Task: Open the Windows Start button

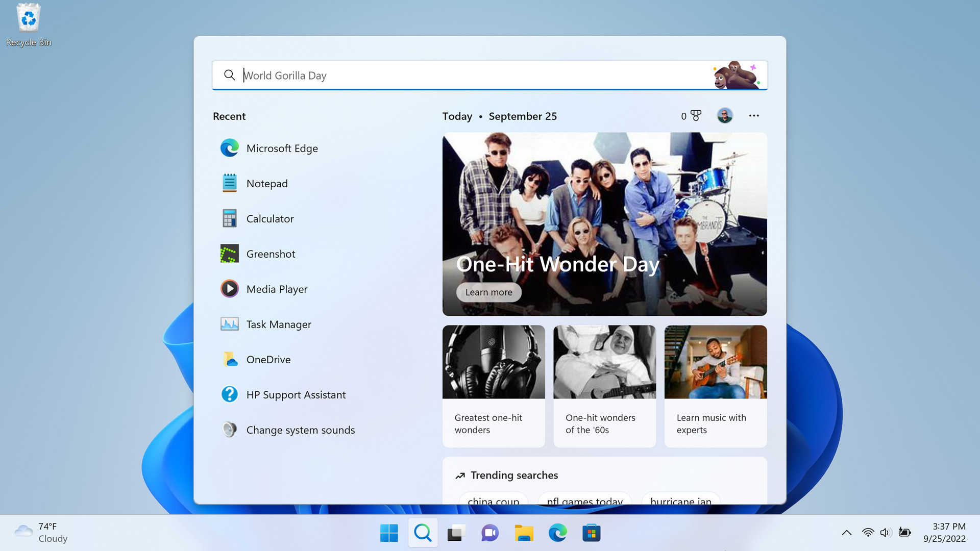Action: (x=389, y=533)
